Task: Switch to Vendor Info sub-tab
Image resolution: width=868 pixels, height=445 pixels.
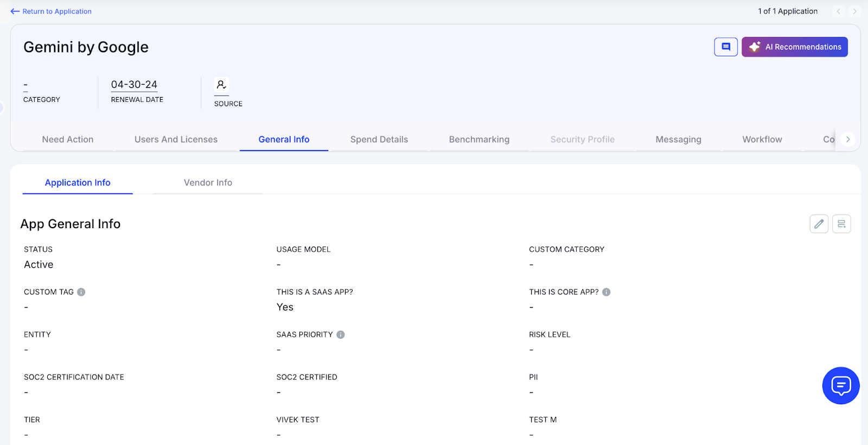Action: (x=208, y=183)
